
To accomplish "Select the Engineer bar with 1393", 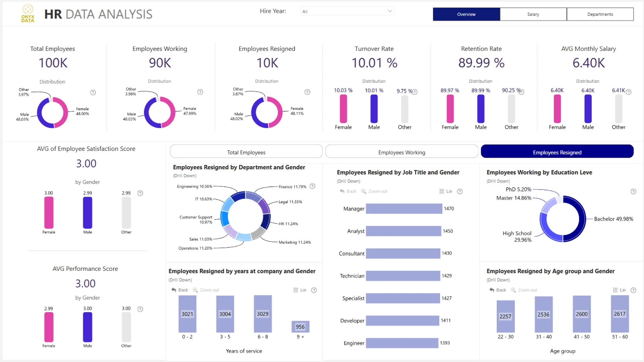I will click(x=402, y=343).
